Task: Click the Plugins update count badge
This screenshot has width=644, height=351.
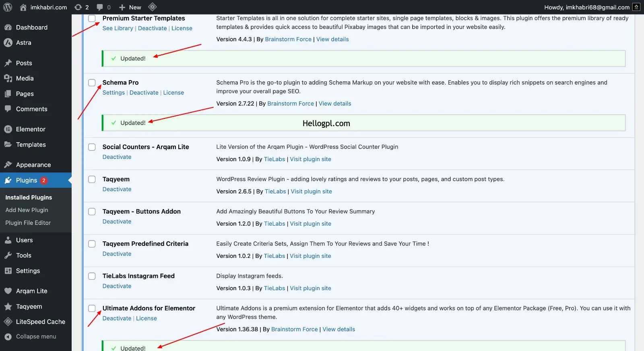Action: coord(44,180)
